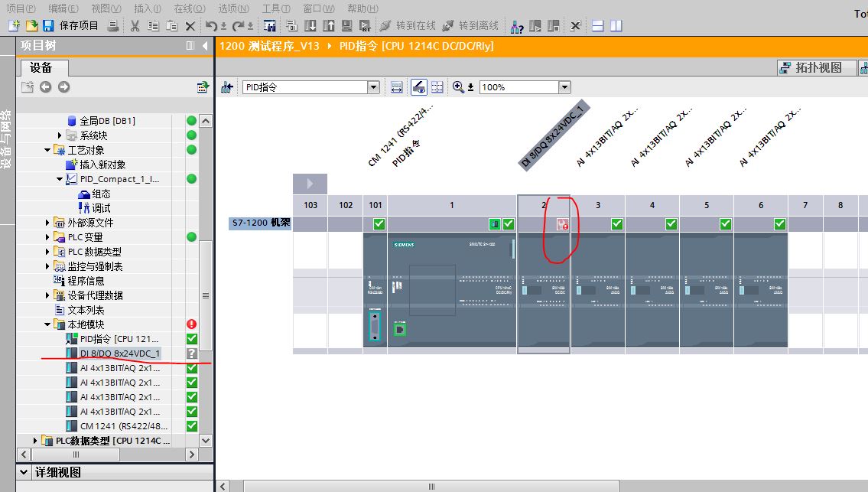Click the error status icon on slot 2
868x492 pixels.
tap(562, 224)
